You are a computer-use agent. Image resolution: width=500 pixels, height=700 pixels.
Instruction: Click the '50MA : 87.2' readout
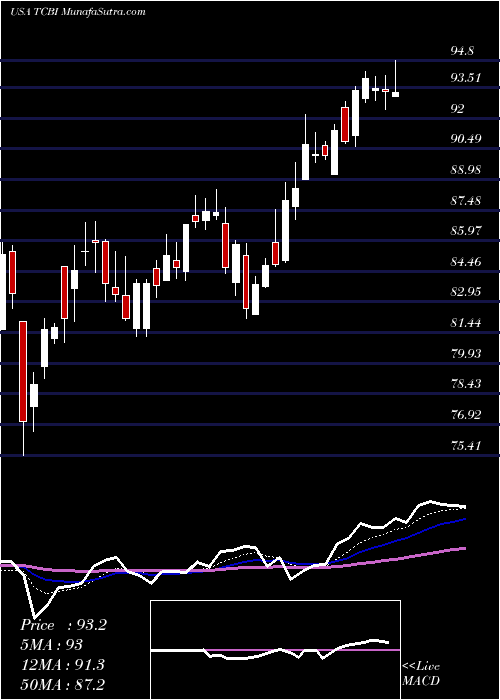pyautogui.click(x=62, y=684)
